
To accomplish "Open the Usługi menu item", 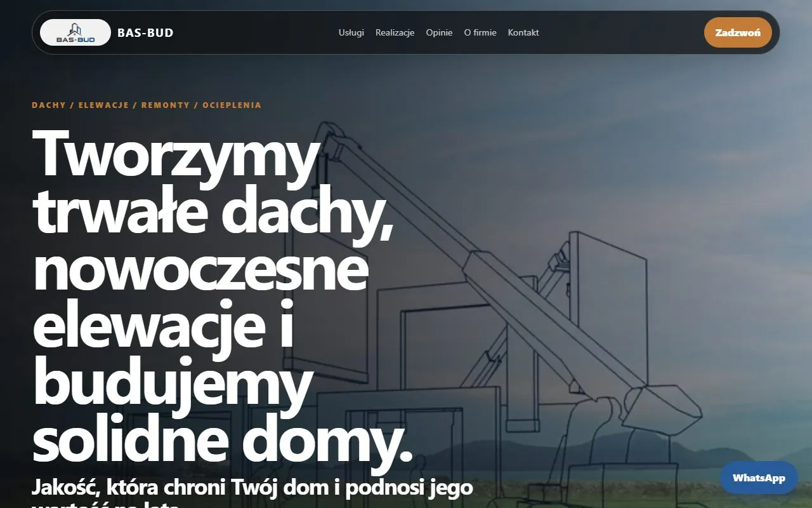I will tap(351, 32).
